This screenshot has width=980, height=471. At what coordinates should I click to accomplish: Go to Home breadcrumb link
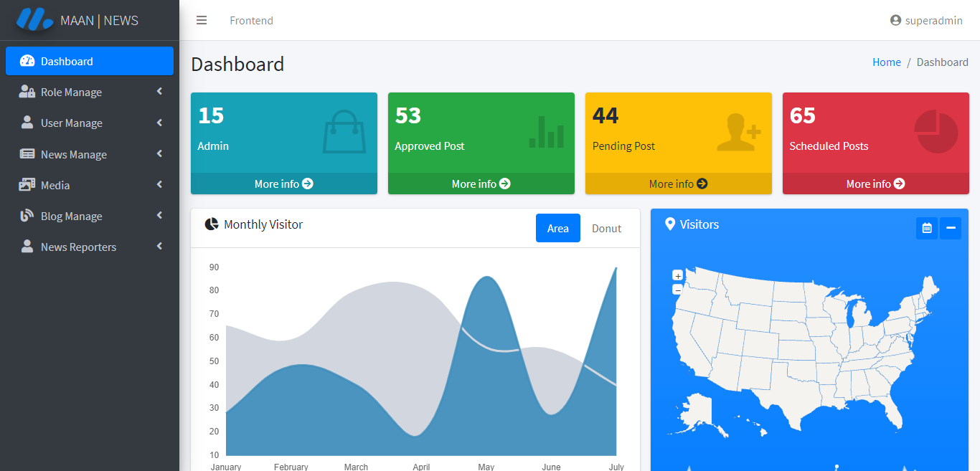click(887, 62)
